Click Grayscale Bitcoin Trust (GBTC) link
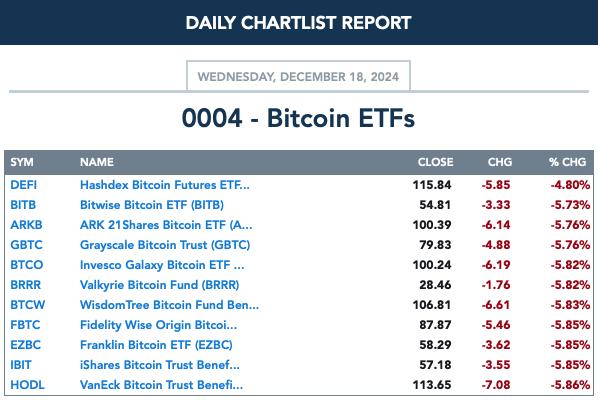Viewport: 598px width, 400px height. coord(165,245)
